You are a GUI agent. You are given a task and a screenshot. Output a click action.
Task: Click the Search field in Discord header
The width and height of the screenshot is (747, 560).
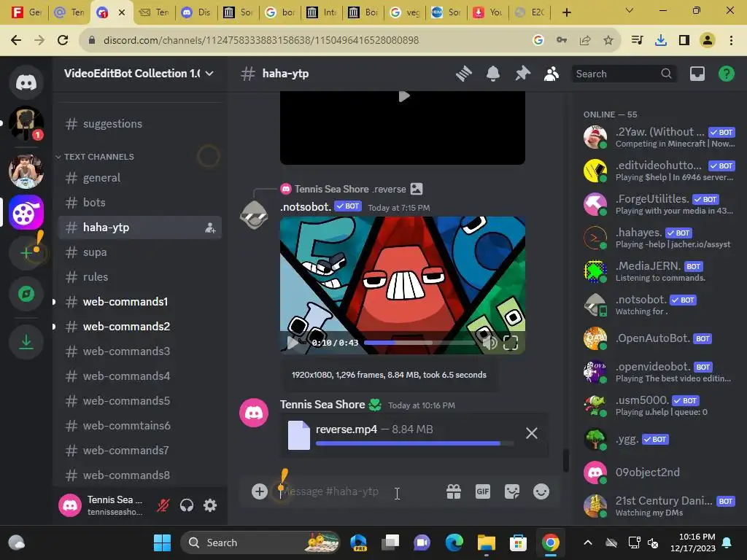[624, 74]
